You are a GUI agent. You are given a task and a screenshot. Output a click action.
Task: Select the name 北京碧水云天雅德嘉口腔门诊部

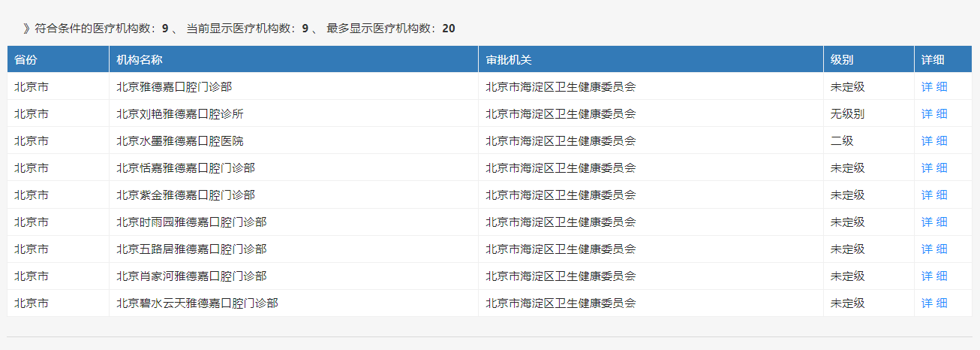197,303
